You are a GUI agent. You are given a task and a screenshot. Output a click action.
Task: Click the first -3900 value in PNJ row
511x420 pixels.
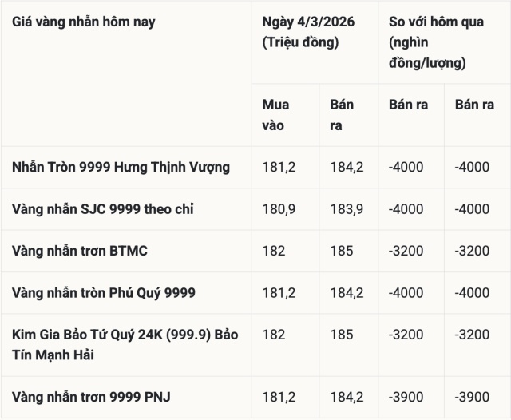click(x=406, y=397)
